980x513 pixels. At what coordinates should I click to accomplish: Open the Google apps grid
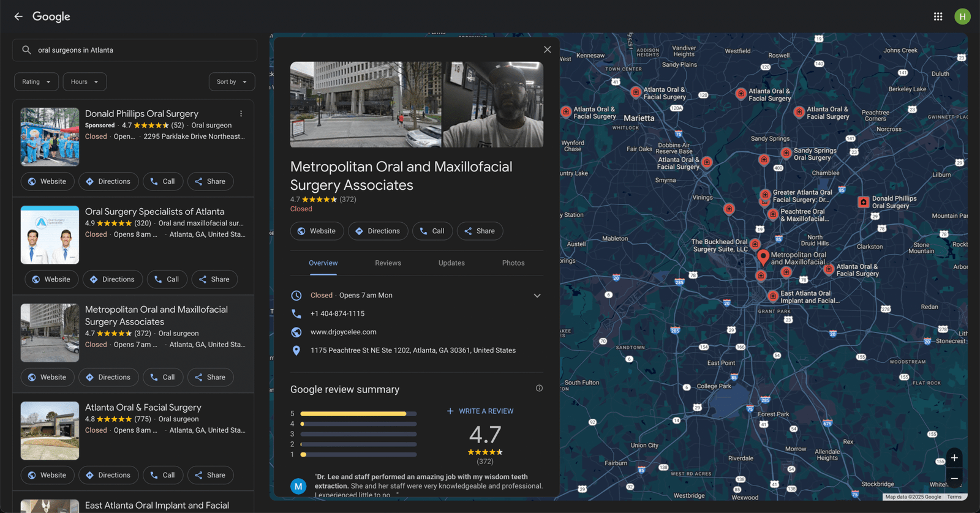point(938,17)
